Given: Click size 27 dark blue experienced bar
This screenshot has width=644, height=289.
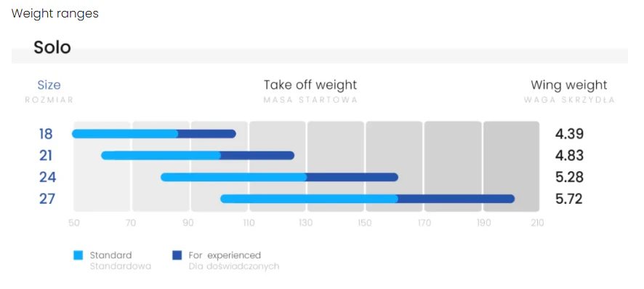Looking at the screenshot, I should [x=456, y=199].
